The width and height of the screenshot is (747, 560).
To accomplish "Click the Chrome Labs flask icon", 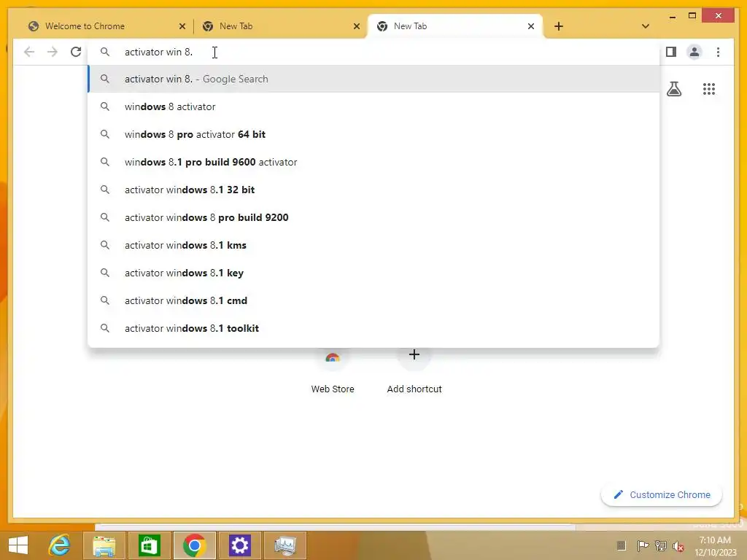I will [673, 89].
